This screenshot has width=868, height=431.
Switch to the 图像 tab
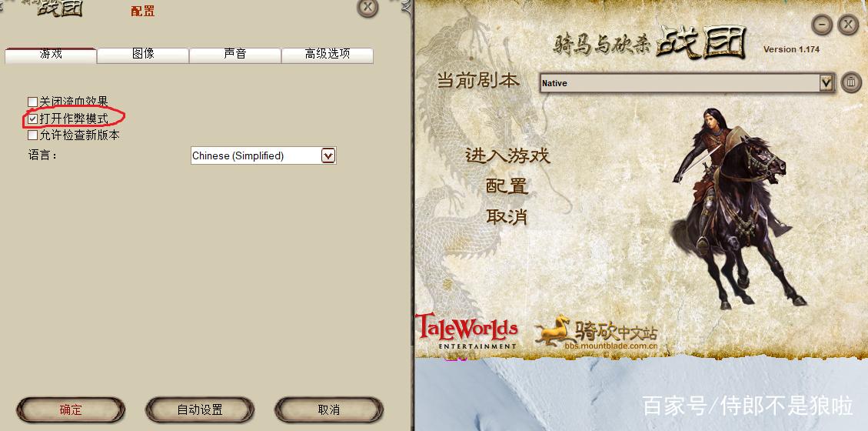click(143, 55)
